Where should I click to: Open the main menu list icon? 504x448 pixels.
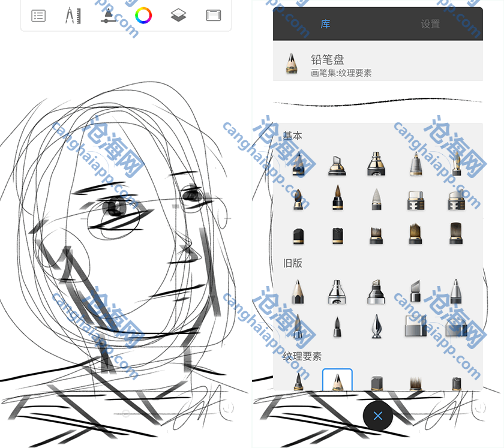click(x=38, y=16)
